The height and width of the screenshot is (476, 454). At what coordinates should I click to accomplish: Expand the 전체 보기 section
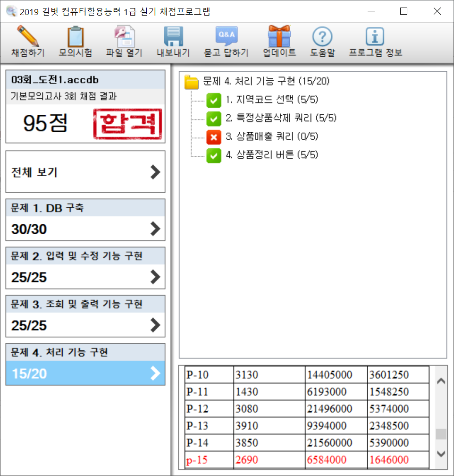pos(85,172)
